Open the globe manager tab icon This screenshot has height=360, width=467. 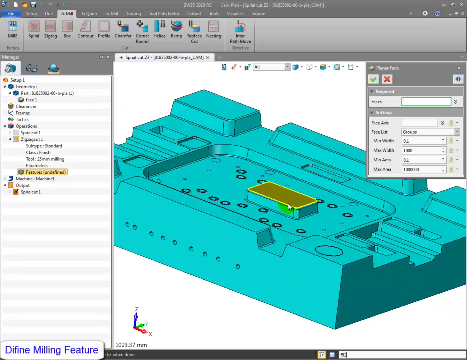point(53,68)
